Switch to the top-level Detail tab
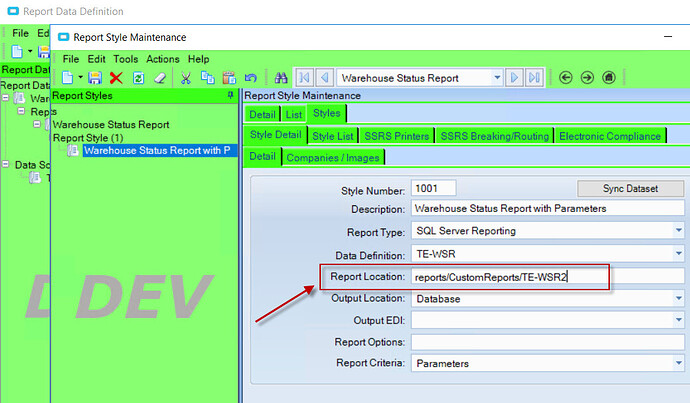Screen dimensions: 690x403 (x=262, y=114)
